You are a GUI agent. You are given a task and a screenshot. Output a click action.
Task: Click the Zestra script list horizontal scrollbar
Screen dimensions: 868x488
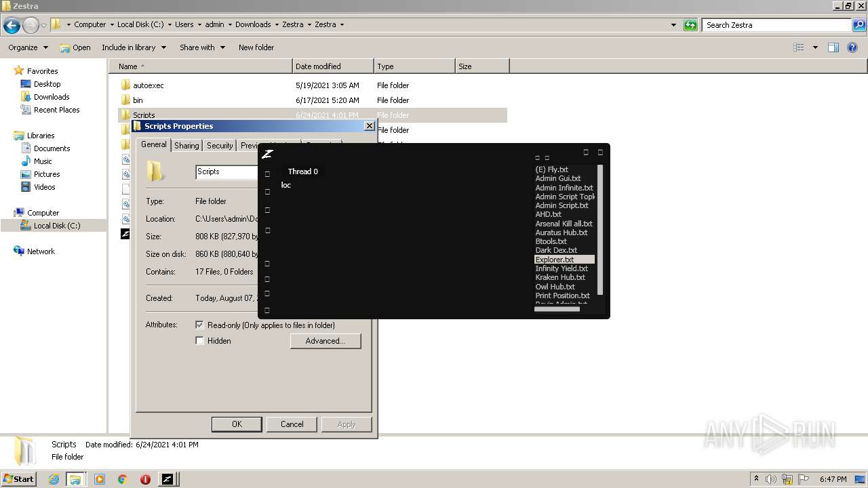(x=557, y=309)
